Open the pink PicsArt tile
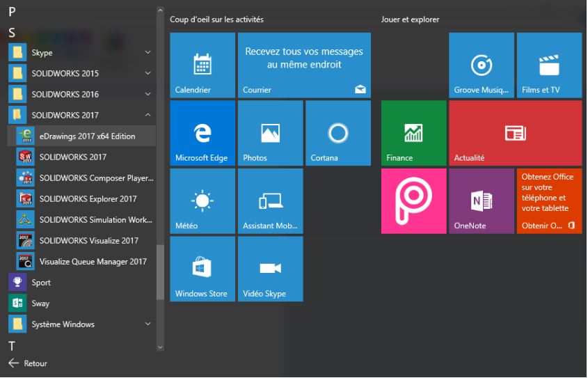Viewport: 588px width, 378px height. coord(413,201)
